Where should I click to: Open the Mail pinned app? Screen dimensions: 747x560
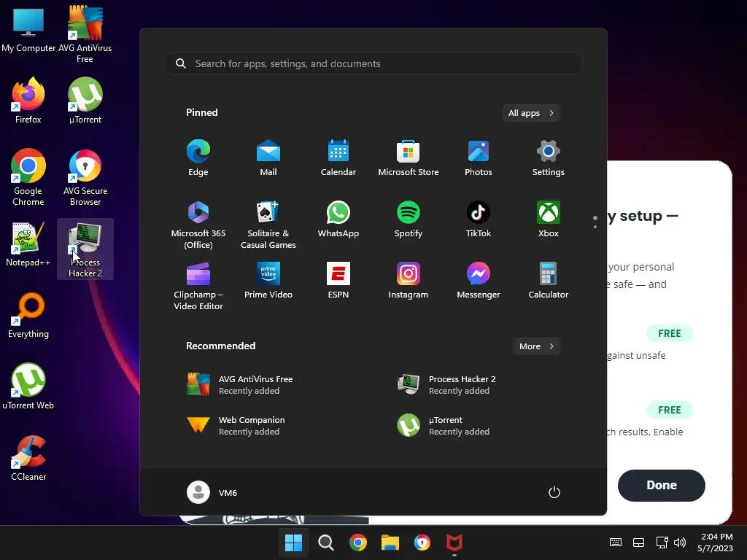point(268,158)
